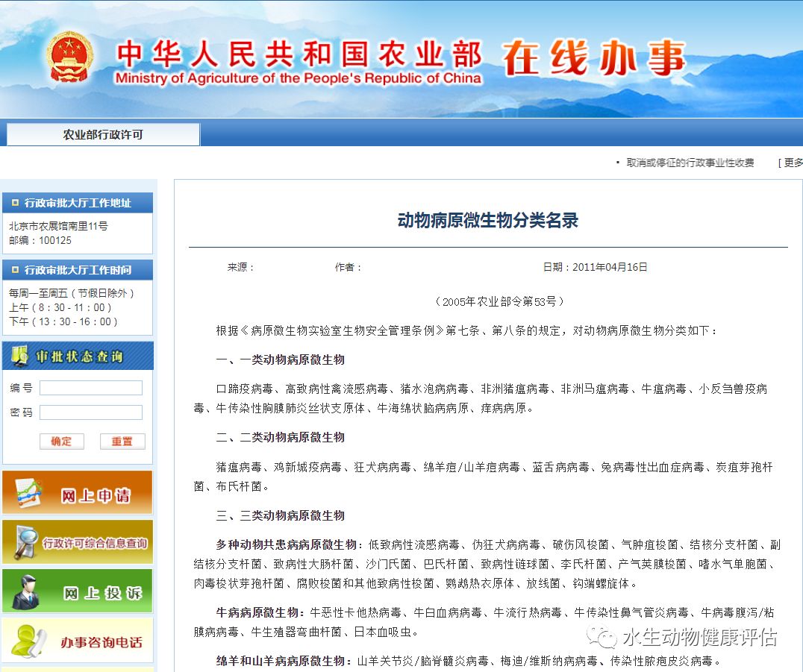The width and height of the screenshot is (803, 672).
Task: Open 取消或停征的行政事业性收费 link
Action: point(690,163)
